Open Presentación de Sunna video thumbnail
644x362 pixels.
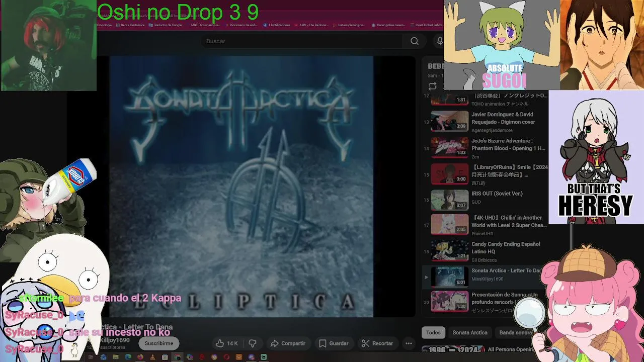(x=449, y=301)
